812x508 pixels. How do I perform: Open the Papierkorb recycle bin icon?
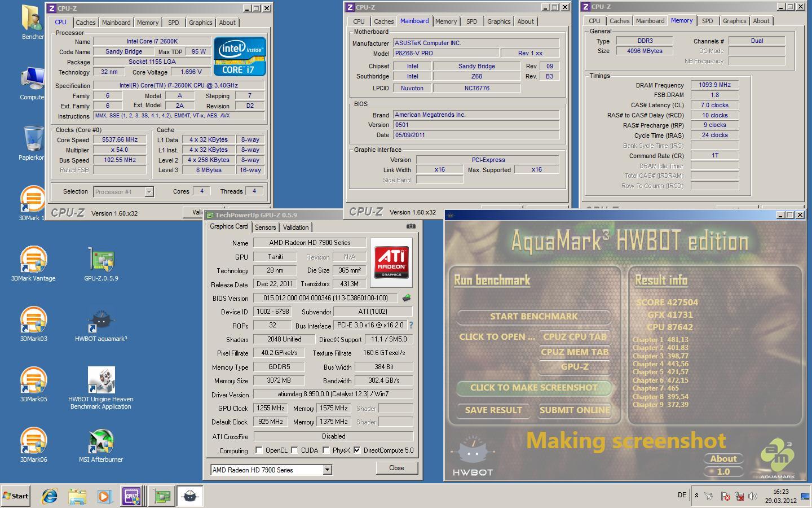(x=32, y=143)
